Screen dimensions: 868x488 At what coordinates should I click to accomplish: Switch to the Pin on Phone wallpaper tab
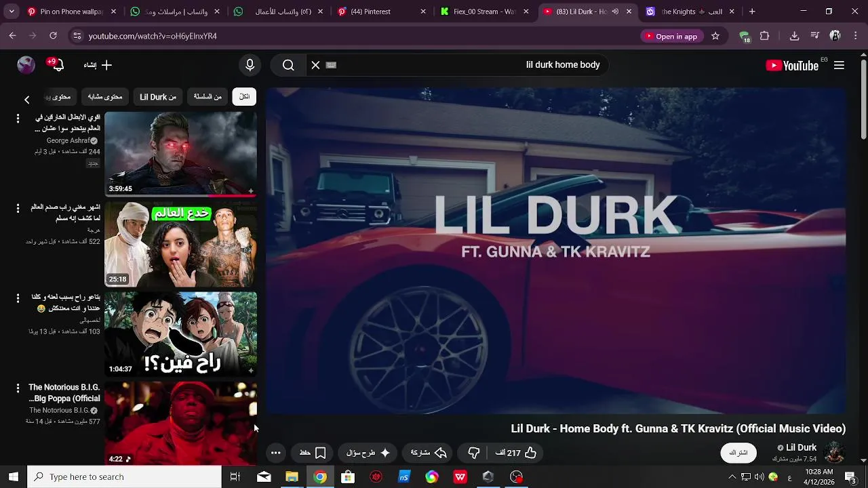(71, 12)
